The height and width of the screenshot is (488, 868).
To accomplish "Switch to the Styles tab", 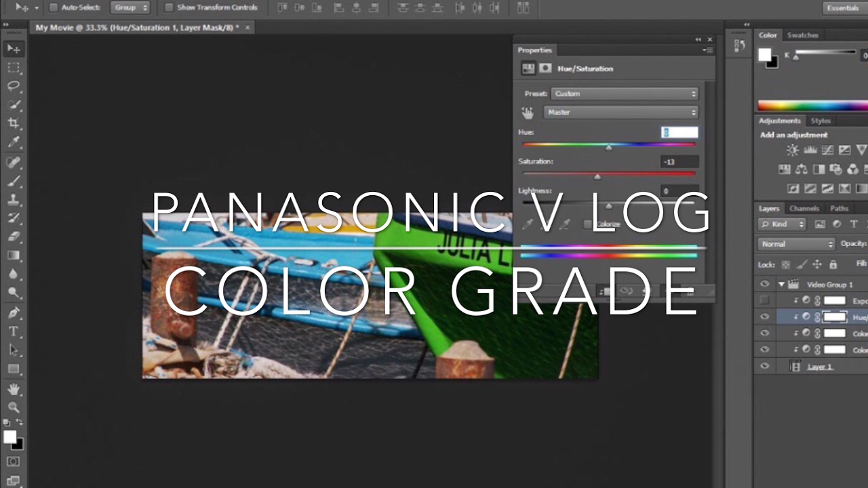I will point(821,121).
